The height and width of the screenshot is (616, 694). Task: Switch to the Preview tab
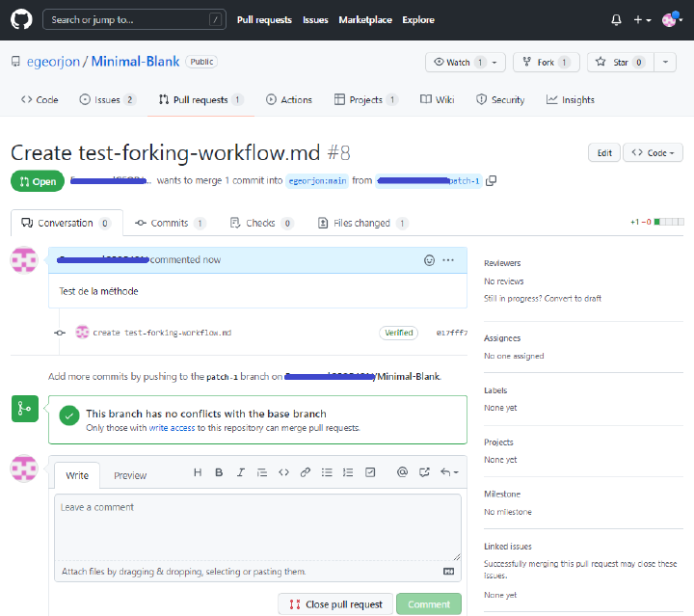tap(130, 475)
